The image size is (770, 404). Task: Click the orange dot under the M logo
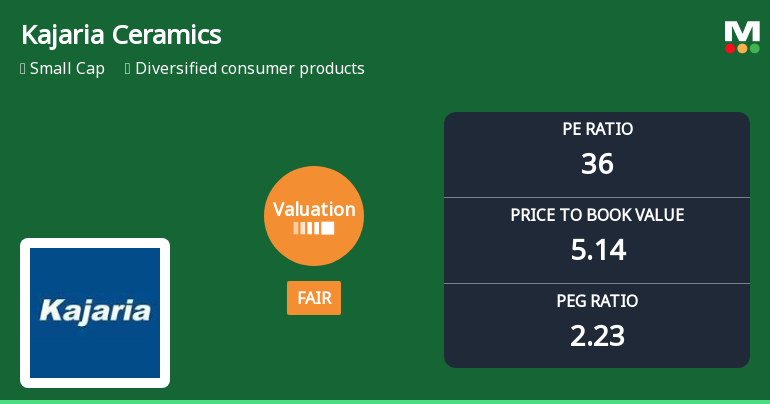(x=742, y=48)
